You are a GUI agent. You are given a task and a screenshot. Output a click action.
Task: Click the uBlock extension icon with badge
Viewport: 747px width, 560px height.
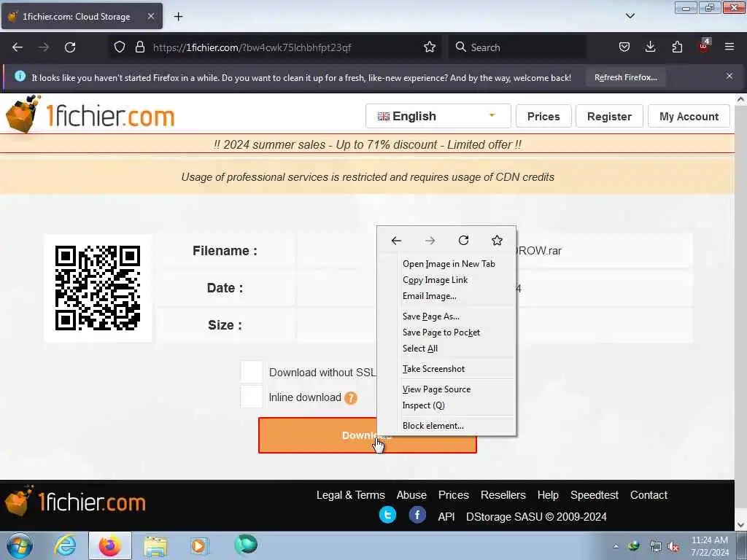click(704, 46)
